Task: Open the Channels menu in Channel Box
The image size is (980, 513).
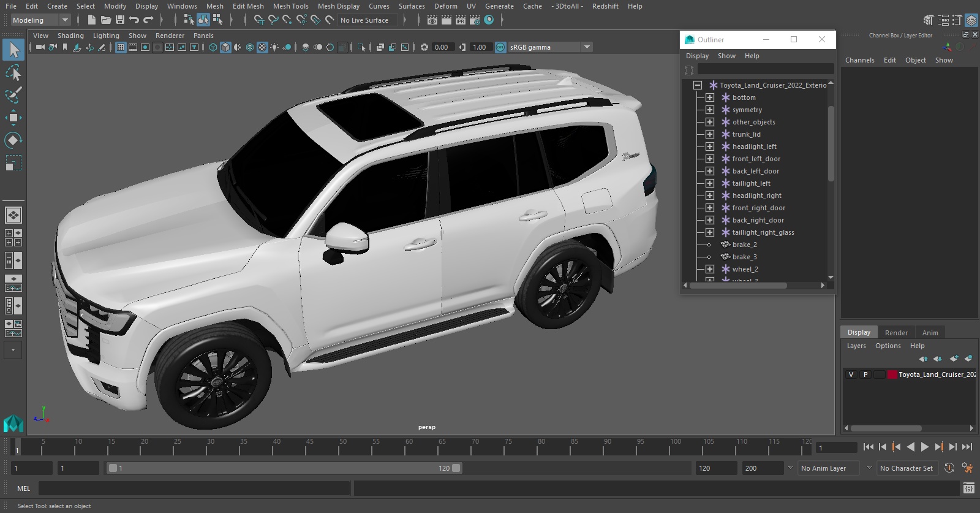Action: coord(860,60)
